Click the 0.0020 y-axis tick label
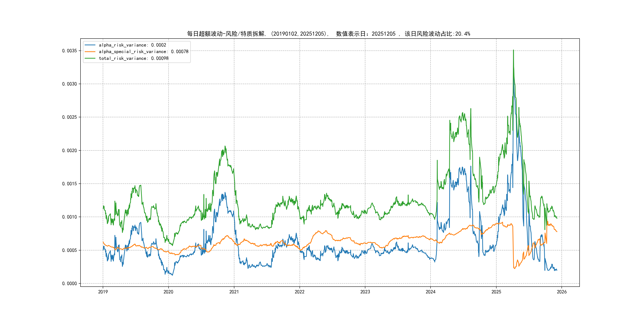 [x=69, y=150]
